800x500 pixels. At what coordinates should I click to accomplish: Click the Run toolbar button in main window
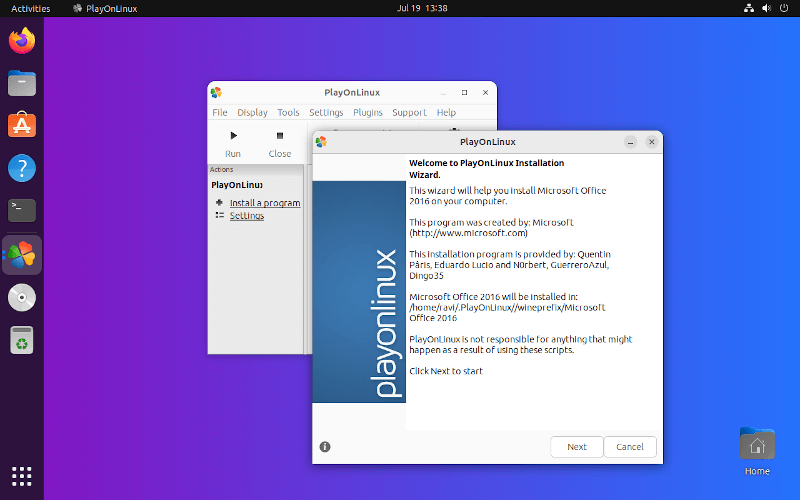click(233, 144)
